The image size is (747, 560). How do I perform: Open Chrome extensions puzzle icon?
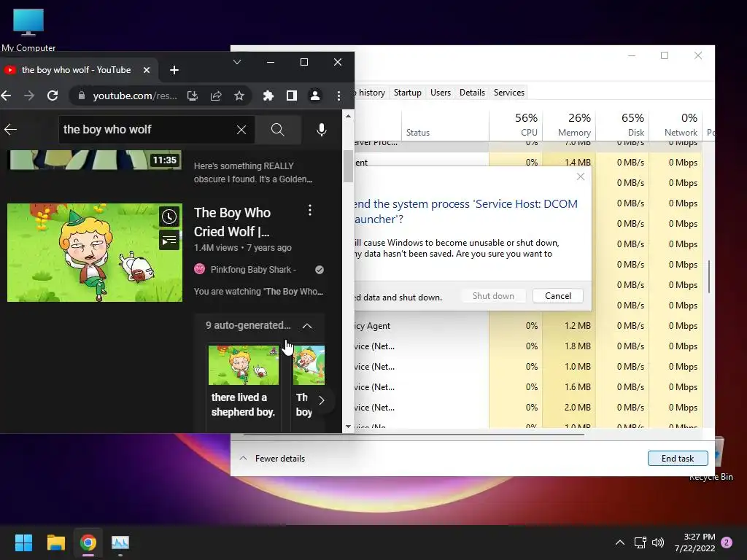tap(268, 96)
